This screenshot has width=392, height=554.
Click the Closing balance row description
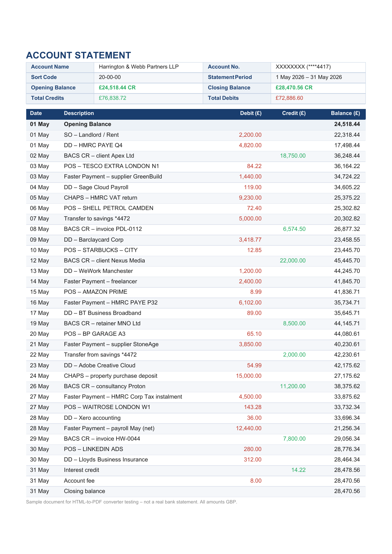tap(85, 491)
